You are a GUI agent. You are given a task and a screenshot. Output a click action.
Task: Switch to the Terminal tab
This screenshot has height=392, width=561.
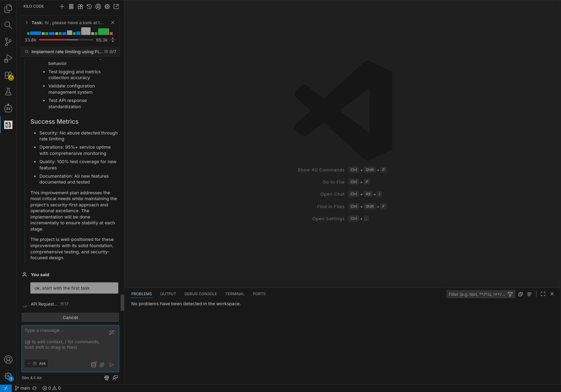[x=235, y=294]
